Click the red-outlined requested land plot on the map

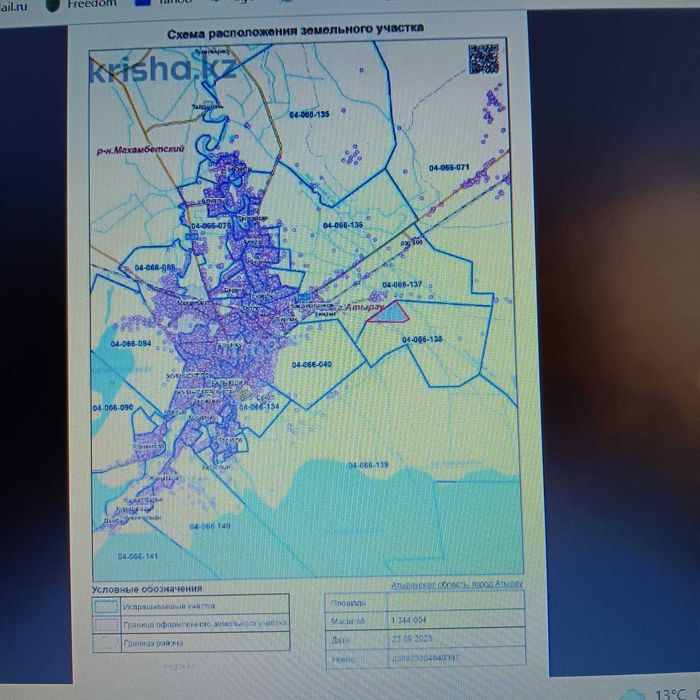(x=389, y=312)
